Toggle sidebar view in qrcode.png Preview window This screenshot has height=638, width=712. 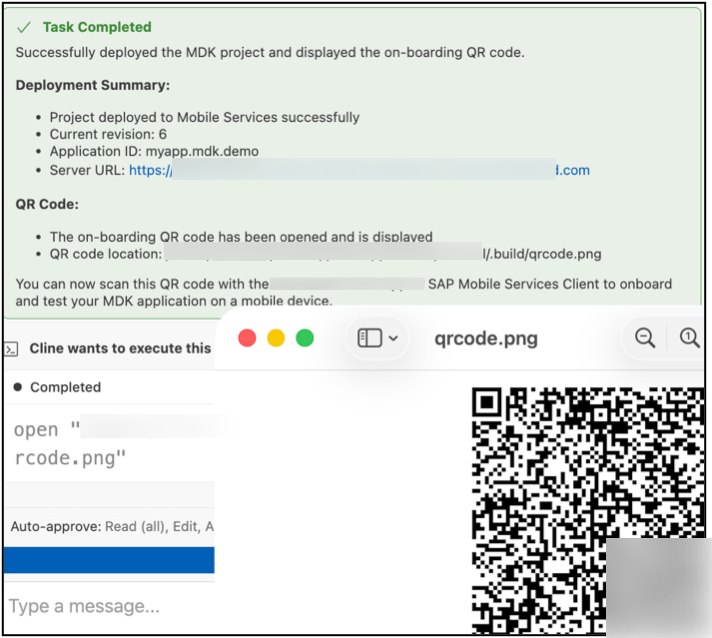tap(369, 338)
